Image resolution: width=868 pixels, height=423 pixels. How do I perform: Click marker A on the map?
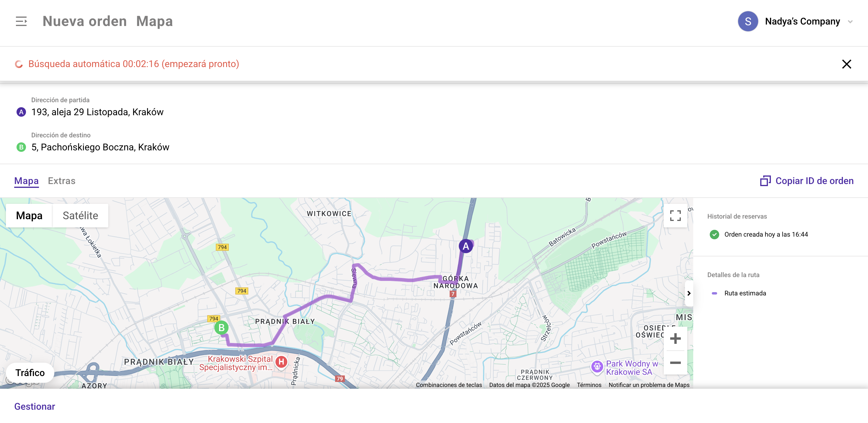tap(466, 246)
